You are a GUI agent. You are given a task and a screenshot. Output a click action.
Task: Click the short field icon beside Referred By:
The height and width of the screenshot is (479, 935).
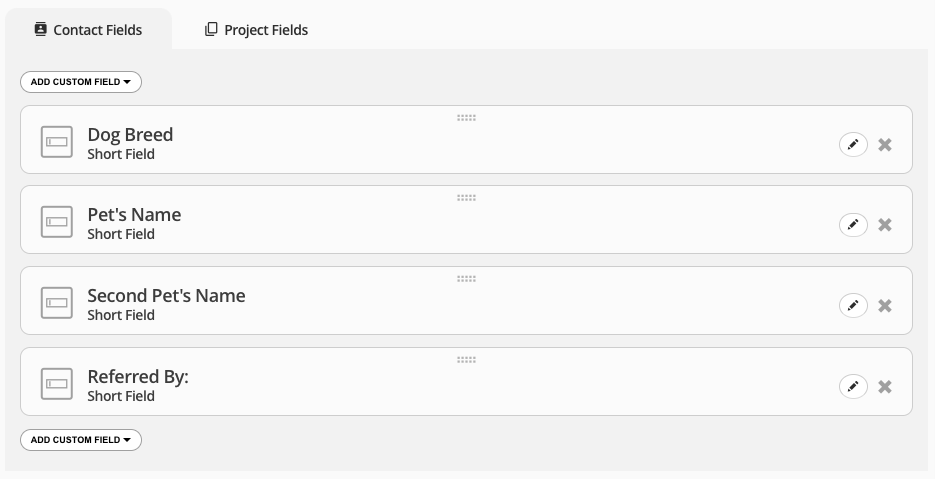tap(57, 384)
